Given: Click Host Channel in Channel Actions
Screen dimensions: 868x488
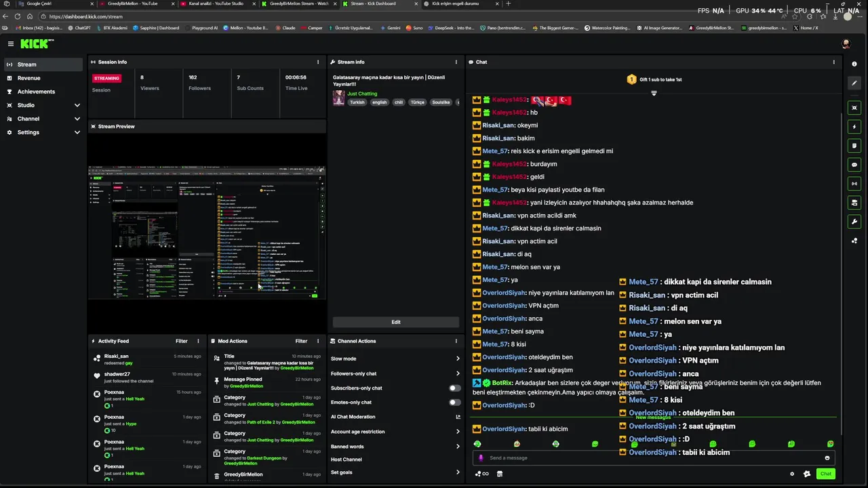Looking at the screenshot, I should pos(347,460).
